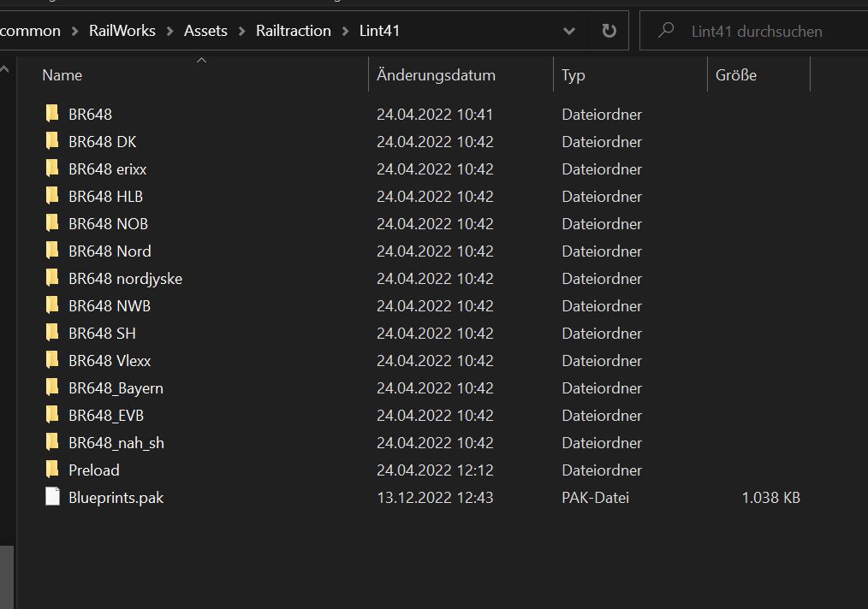Open the address bar history dropdown

tap(569, 31)
